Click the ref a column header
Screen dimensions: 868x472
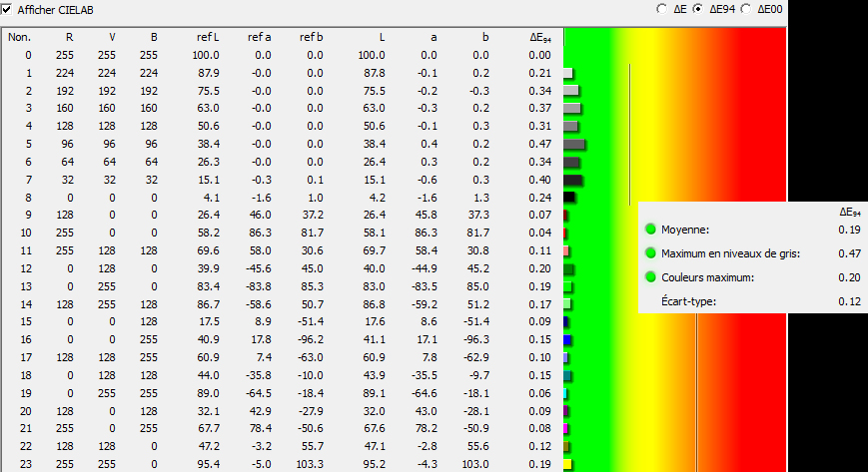[x=259, y=37]
